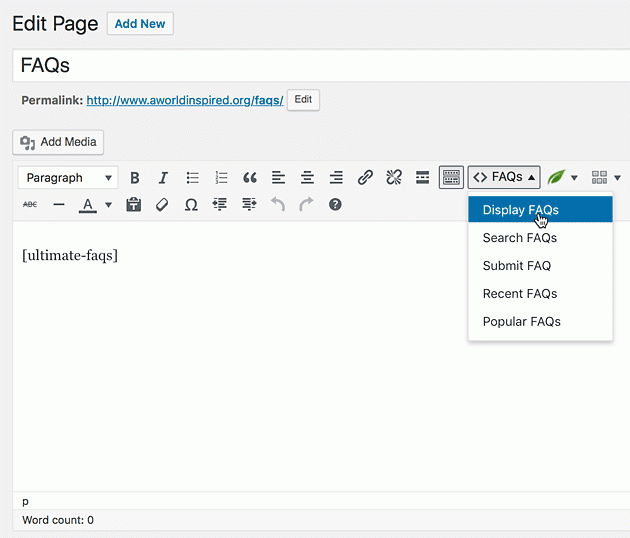Click Edit next to the permalink

pos(303,100)
